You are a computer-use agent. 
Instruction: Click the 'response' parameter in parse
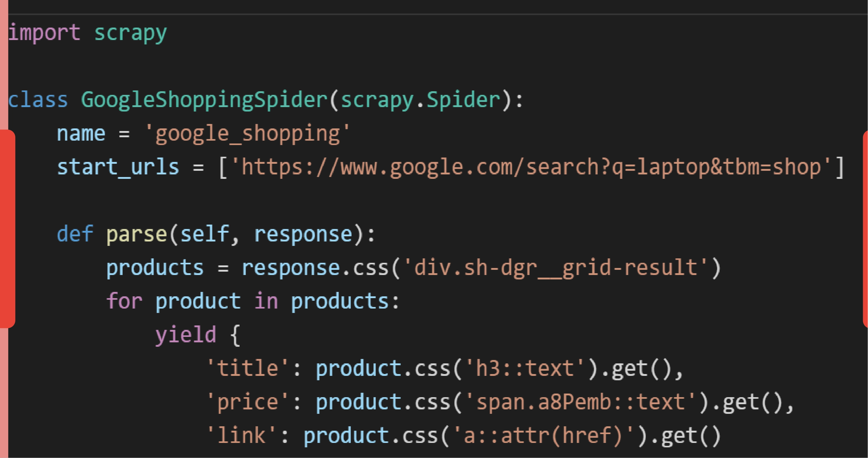303,235
